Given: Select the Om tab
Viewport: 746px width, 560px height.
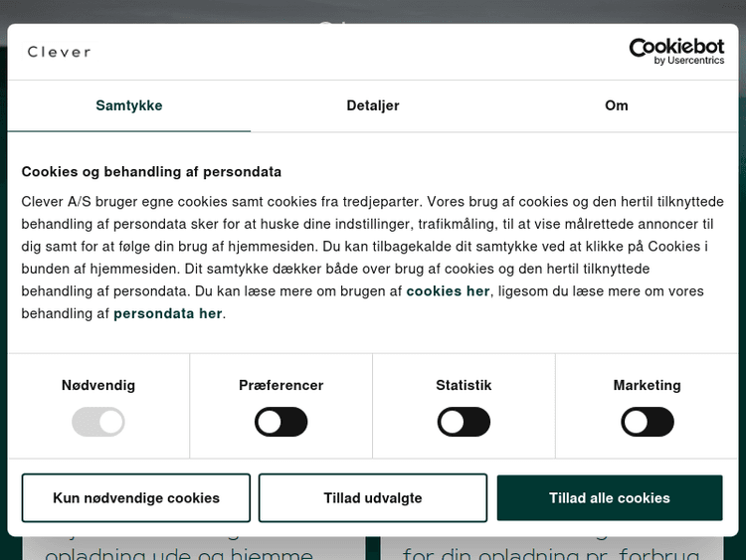Looking at the screenshot, I should 617,105.
